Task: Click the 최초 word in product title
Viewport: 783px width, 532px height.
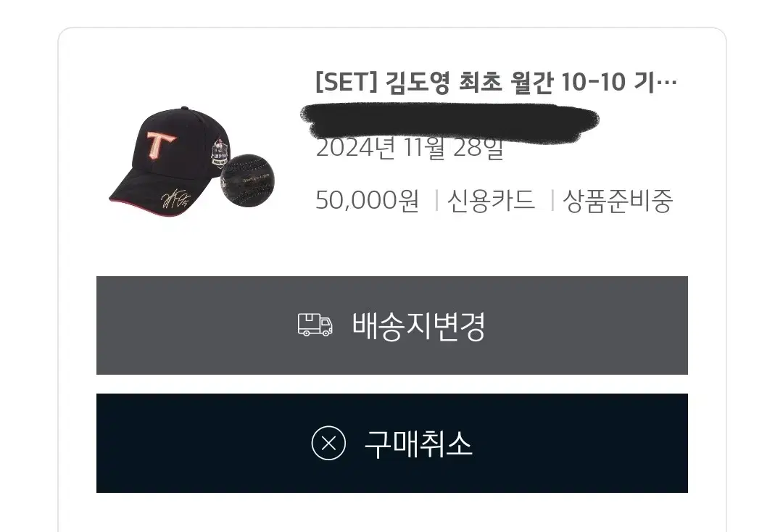Action: (480, 83)
